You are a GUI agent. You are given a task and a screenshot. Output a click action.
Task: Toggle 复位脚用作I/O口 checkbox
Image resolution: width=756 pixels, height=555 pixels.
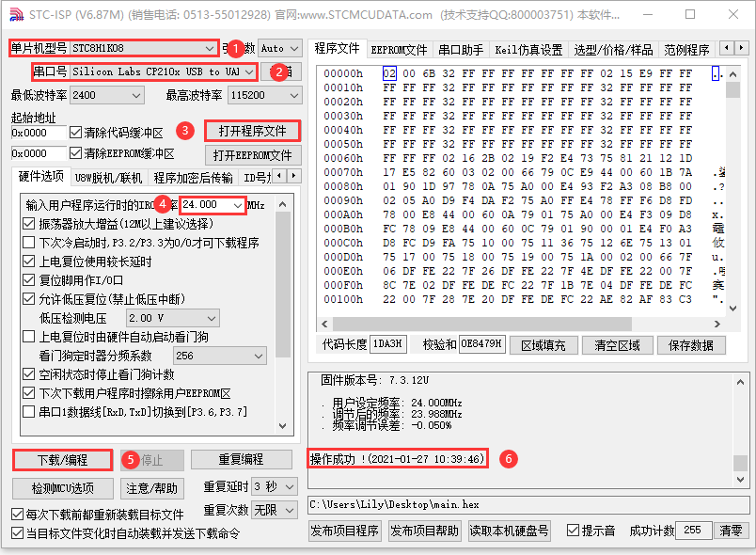pos(29,279)
